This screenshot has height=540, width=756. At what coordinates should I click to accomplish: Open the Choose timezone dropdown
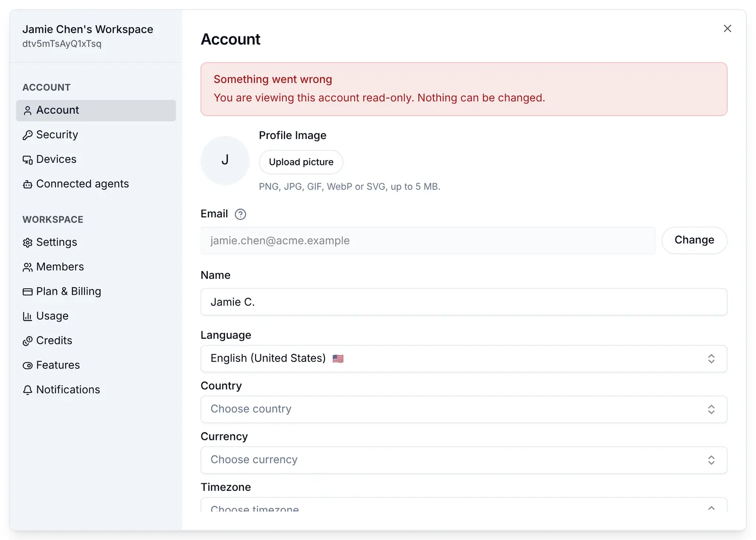click(464, 505)
